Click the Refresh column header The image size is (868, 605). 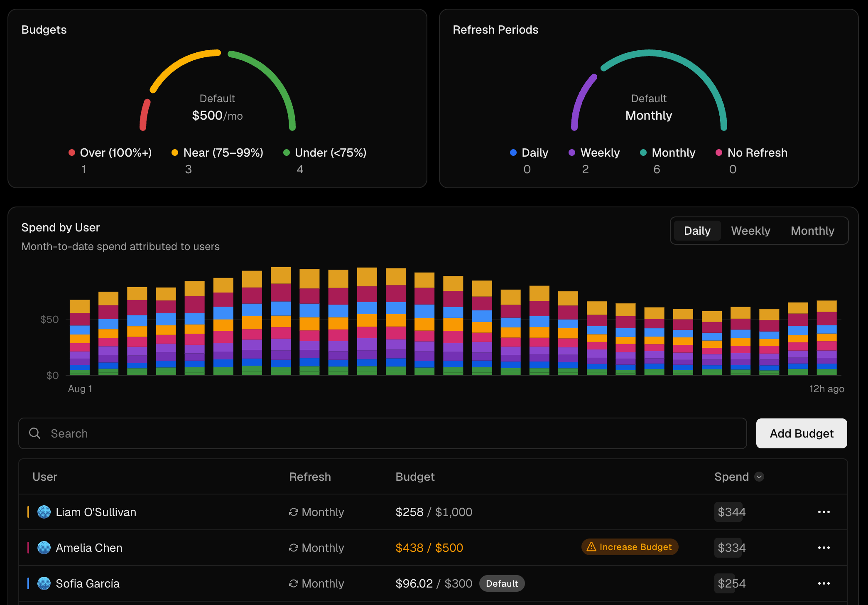point(310,477)
